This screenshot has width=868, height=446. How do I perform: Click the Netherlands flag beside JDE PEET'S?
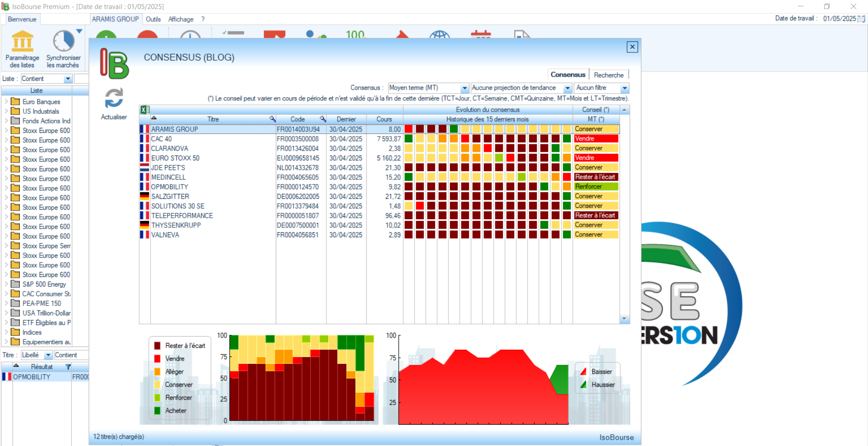coord(144,168)
